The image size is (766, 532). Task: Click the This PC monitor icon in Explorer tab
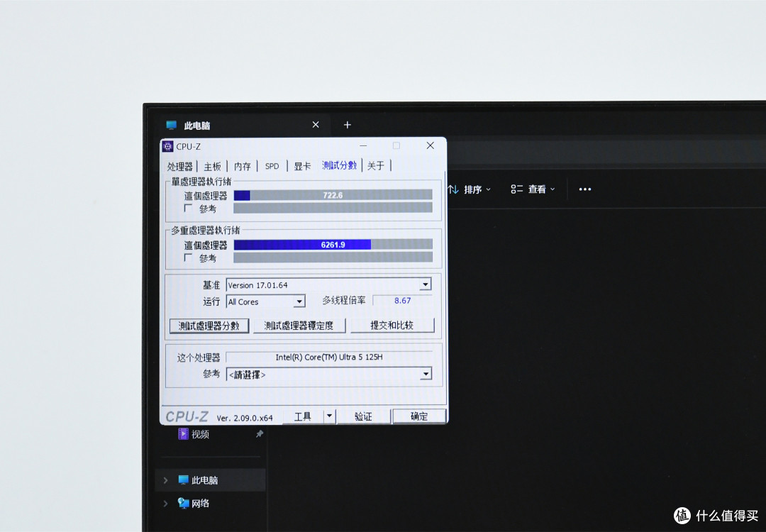coord(171,125)
